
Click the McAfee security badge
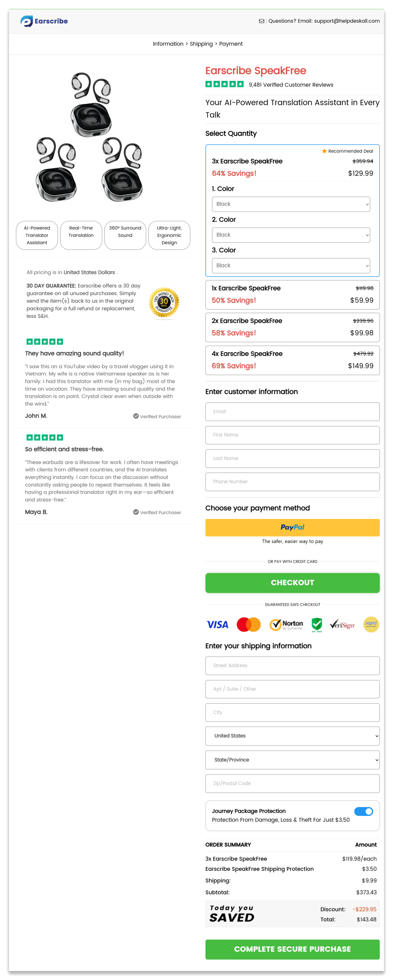(317, 624)
